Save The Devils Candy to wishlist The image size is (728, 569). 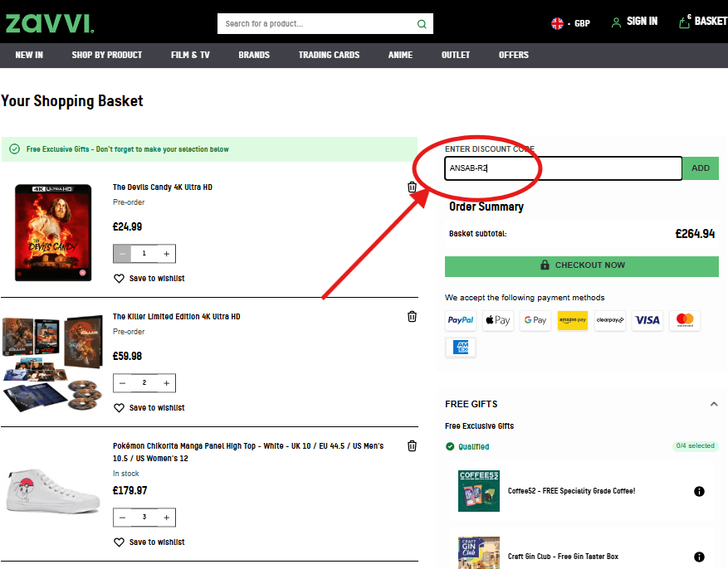coord(148,278)
